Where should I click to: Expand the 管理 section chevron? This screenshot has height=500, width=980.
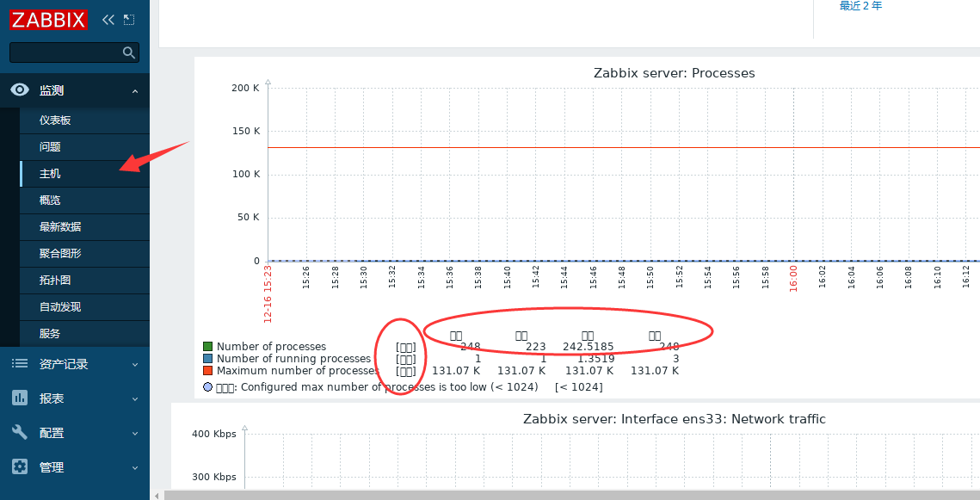pos(135,467)
